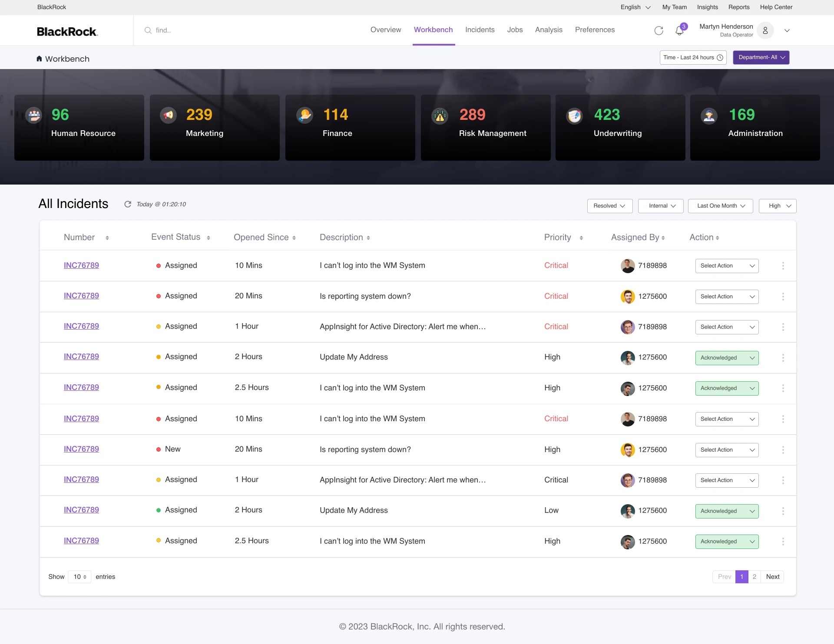The width and height of the screenshot is (834, 644).
Task: Click avatar in Low priority row
Action: (628, 511)
